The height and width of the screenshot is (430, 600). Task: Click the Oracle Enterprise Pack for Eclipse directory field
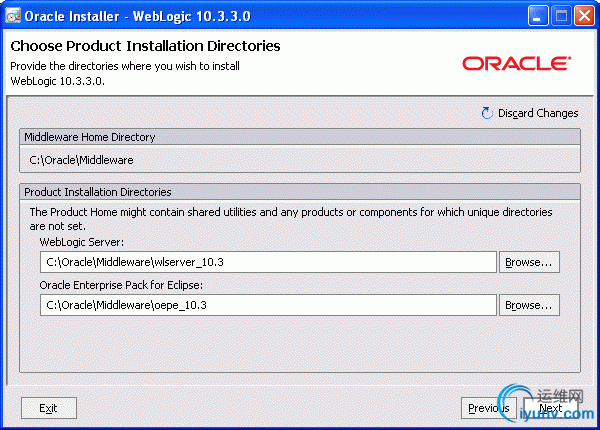coord(268,305)
